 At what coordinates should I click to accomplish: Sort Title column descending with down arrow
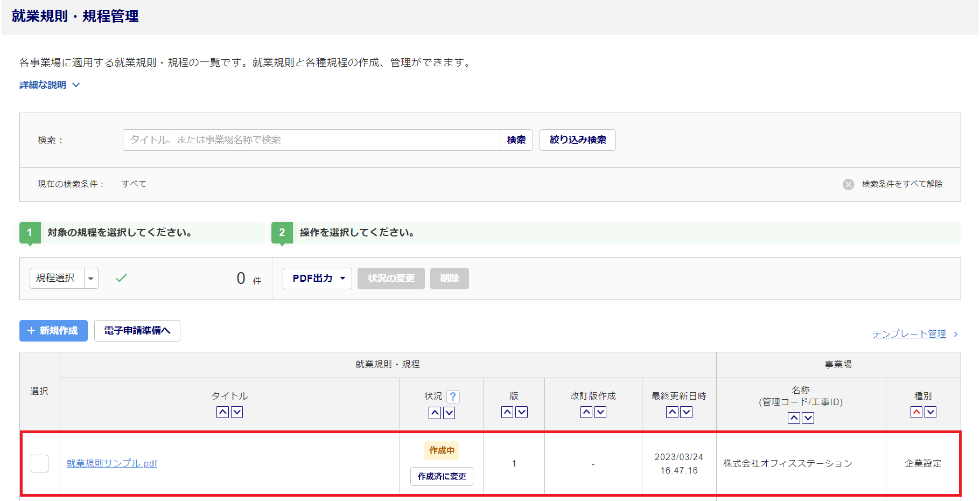click(237, 412)
